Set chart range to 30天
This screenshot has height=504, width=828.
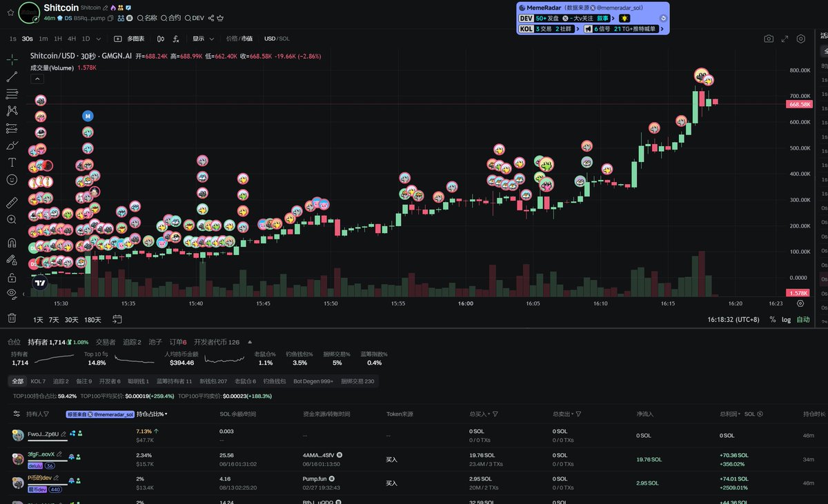pyautogui.click(x=72, y=320)
